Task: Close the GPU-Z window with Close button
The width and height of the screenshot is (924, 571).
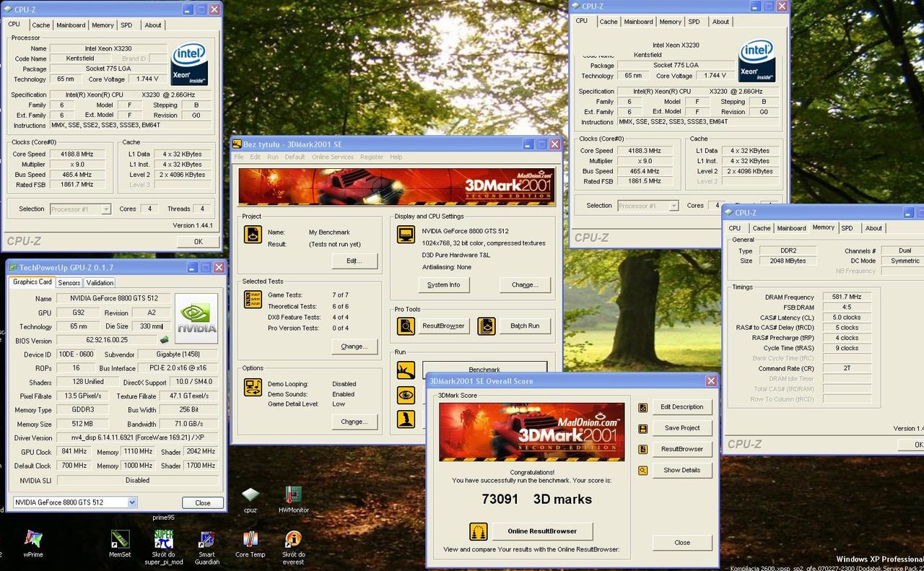Action: [202, 503]
